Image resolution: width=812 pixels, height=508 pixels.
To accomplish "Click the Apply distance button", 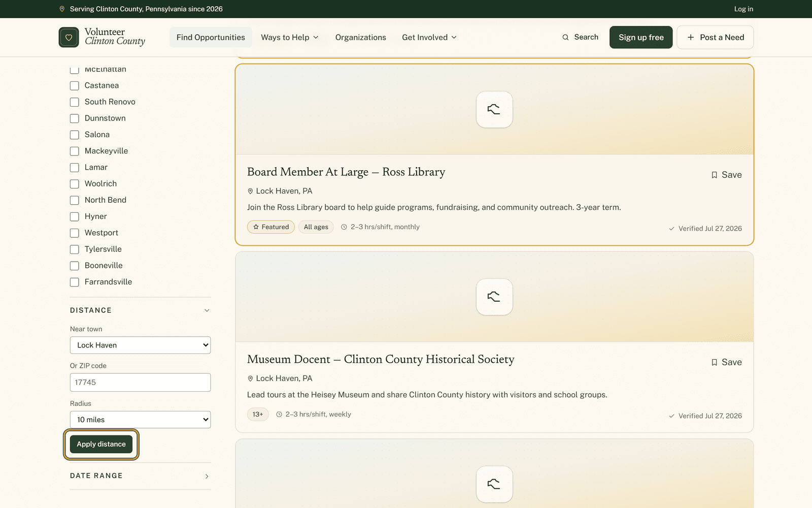I will (101, 444).
